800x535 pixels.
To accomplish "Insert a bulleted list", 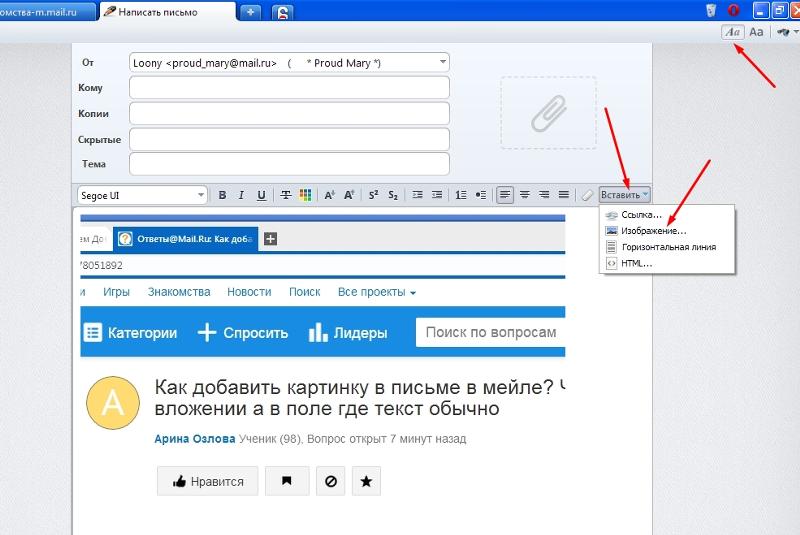I will [x=481, y=195].
